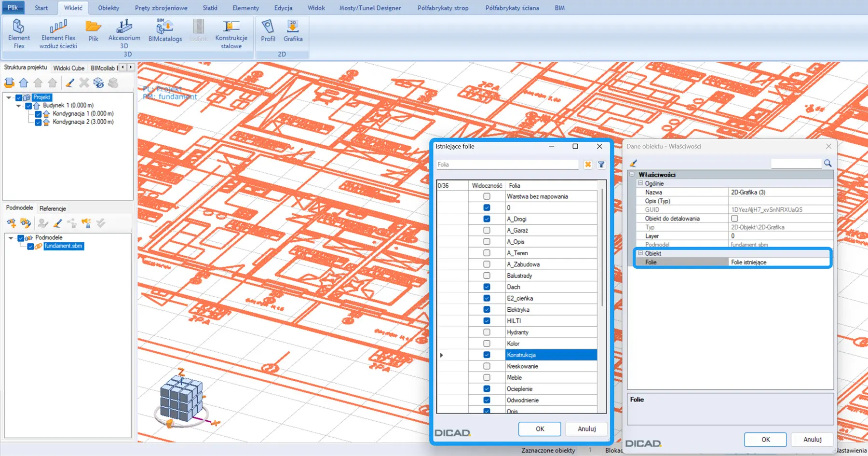Enable visibility for Kreskowanie layer
Viewport: 868px width, 456px height.
(487, 366)
